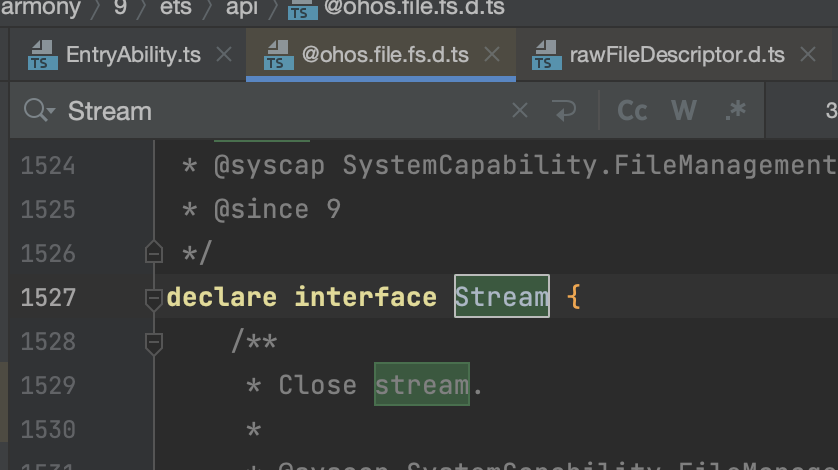Viewport: 838px width, 470px height.
Task: Switch to the EntryAbility.ts tab
Action: pyautogui.click(x=133, y=55)
